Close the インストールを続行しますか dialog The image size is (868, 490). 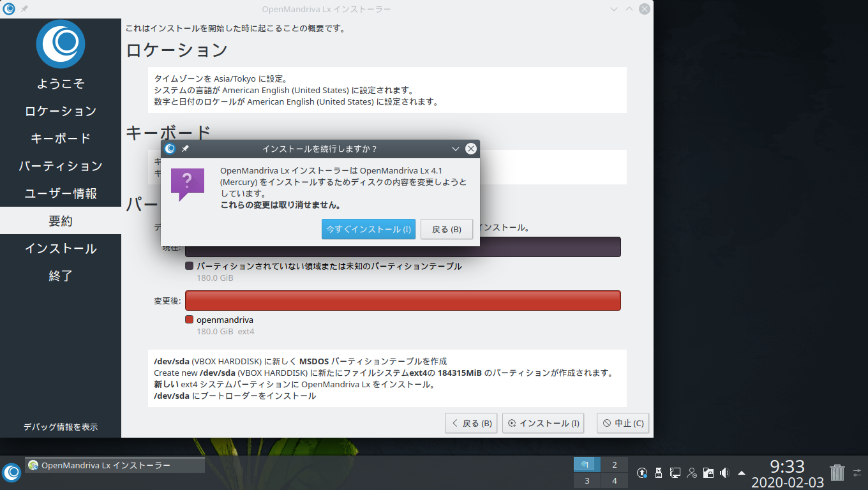pos(471,149)
